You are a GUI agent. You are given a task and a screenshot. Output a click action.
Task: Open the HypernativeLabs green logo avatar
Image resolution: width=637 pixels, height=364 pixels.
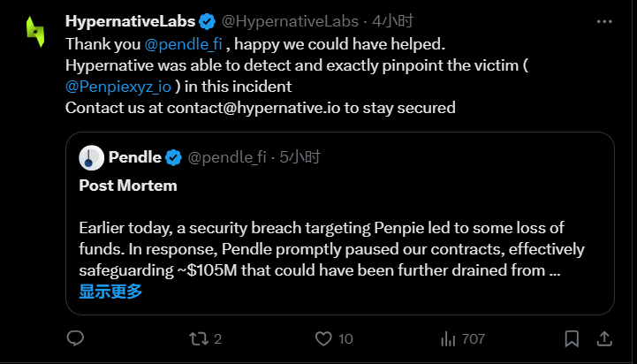click(34, 32)
